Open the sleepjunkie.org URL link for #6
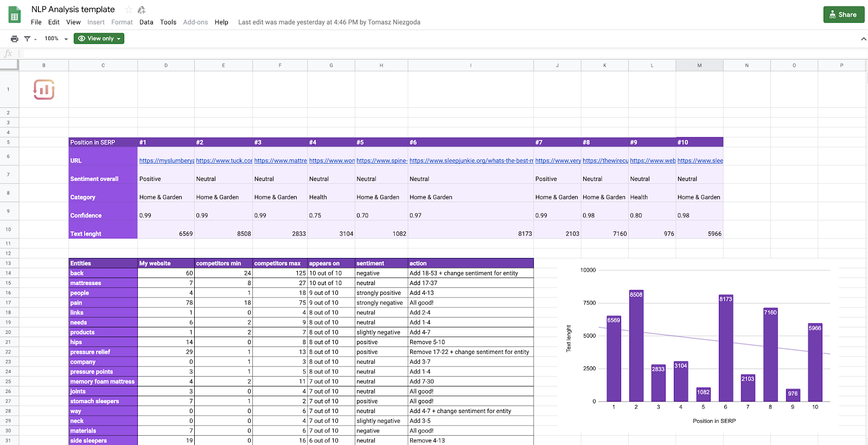Viewport: 868px width, 445px height. coord(471,160)
